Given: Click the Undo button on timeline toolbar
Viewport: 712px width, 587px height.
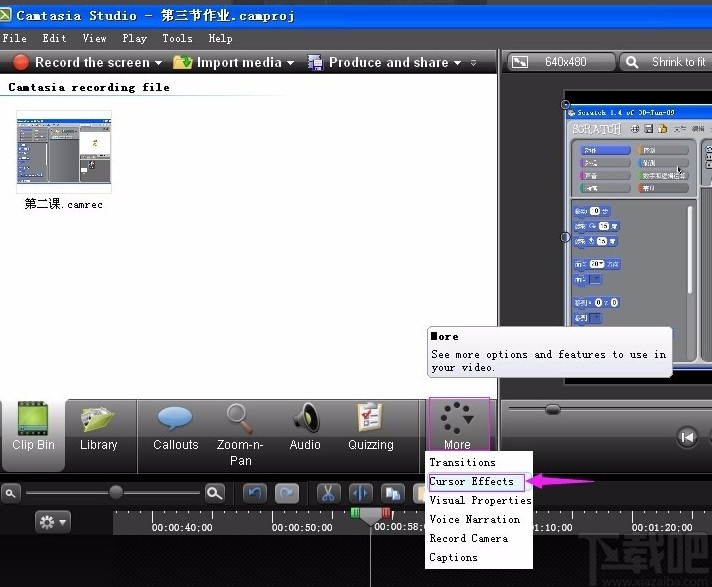Looking at the screenshot, I should click(255, 493).
